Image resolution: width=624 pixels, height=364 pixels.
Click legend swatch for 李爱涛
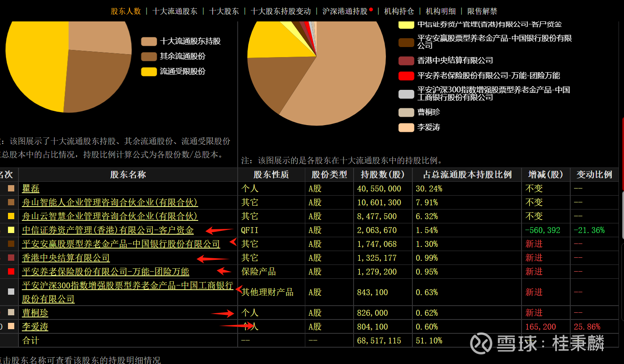tap(406, 127)
